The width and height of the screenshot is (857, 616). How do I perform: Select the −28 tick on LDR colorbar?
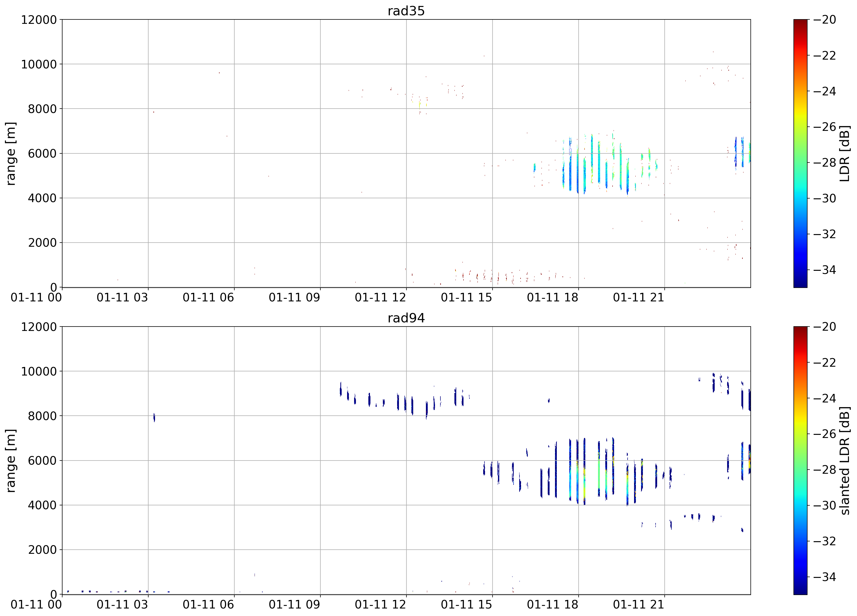pos(825,162)
